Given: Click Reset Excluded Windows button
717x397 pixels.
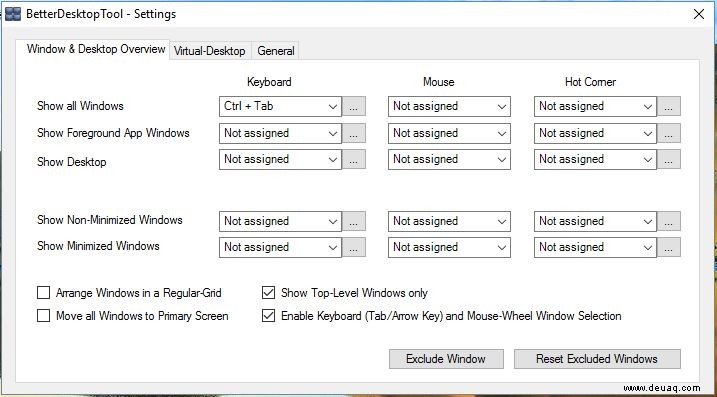Looking at the screenshot, I should tap(597, 359).
